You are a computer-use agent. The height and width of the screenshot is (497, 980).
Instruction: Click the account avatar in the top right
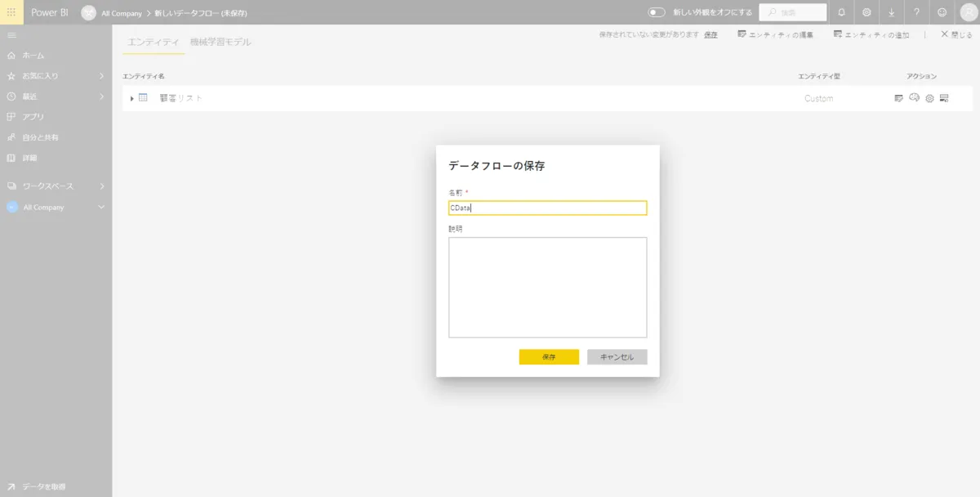[x=967, y=12]
